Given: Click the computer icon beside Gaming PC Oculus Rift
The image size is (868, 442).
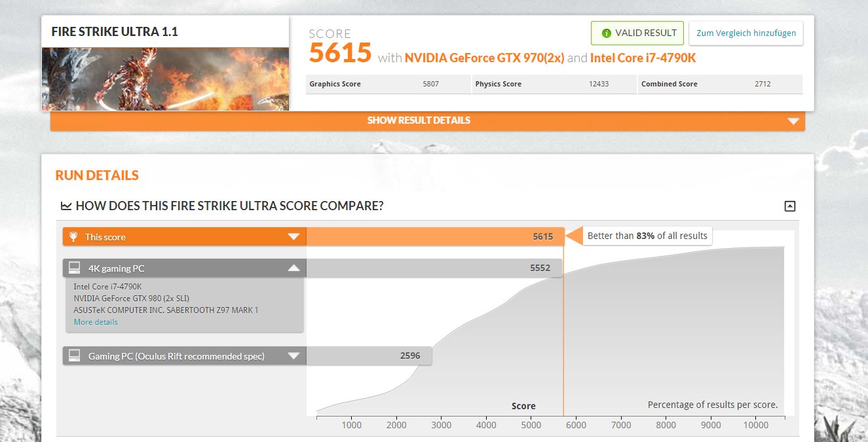Looking at the screenshot, I should pyautogui.click(x=75, y=356).
